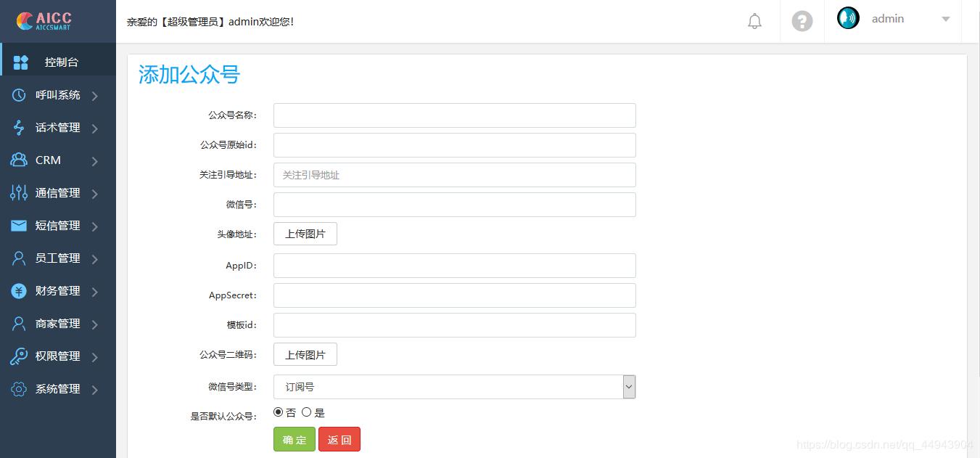Focus the 公众号名称 input field
This screenshot has height=458, width=980.
click(454, 115)
